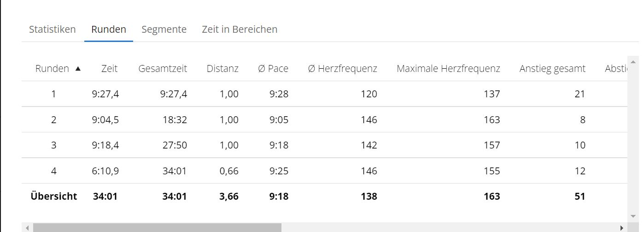Image resolution: width=644 pixels, height=232 pixels.
Task: Sort by Maximale Herzfrequenz column
Action: tap(448, 69)
